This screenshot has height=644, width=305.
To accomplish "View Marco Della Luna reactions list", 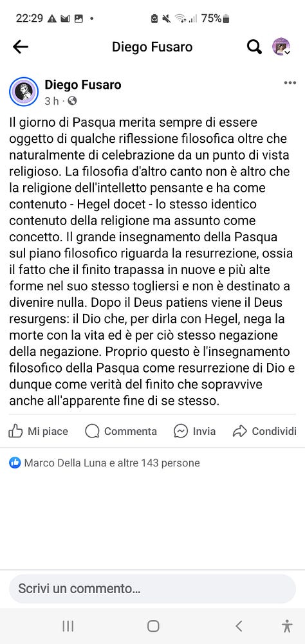I will (x=112, y=463).
